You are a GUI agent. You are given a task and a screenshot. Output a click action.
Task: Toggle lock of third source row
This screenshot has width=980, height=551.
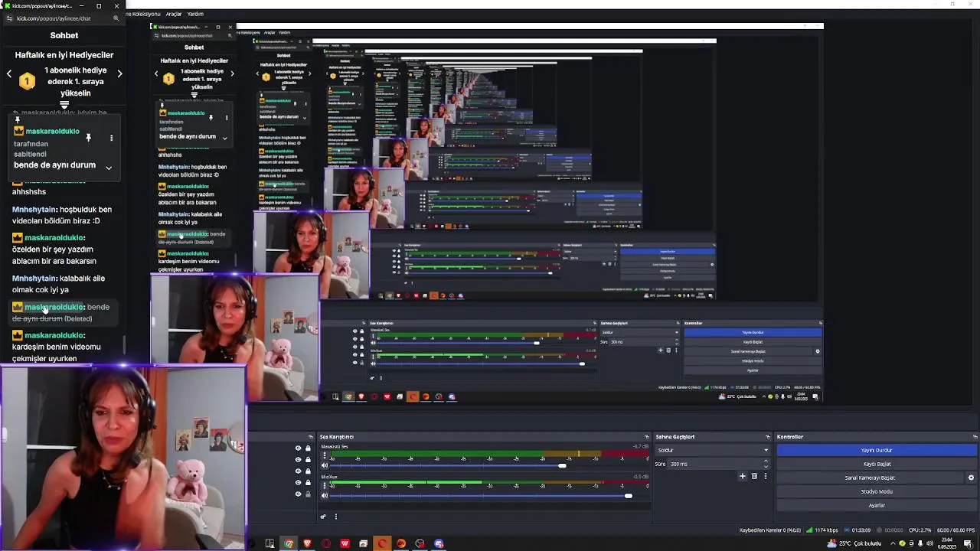(x=308, y=471)
